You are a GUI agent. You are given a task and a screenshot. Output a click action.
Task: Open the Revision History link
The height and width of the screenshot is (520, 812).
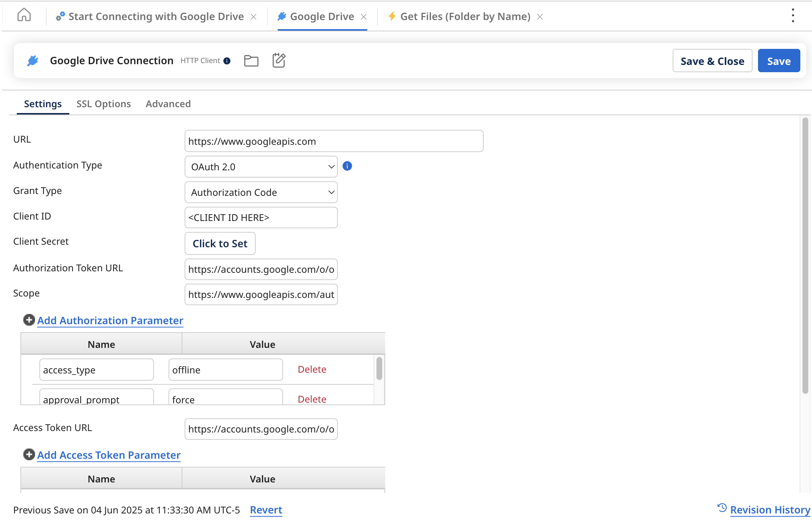(x=770, y=510)
